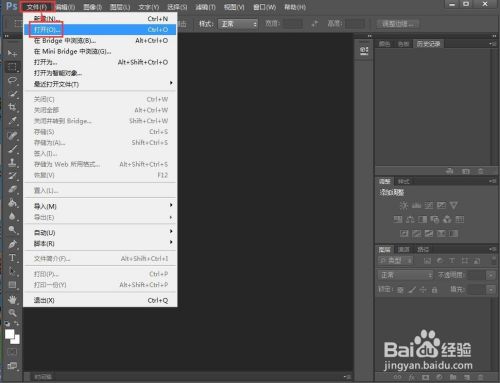Open the collapsed panel icon in dock
500x383 pixels.
click(x=364, y=51)
